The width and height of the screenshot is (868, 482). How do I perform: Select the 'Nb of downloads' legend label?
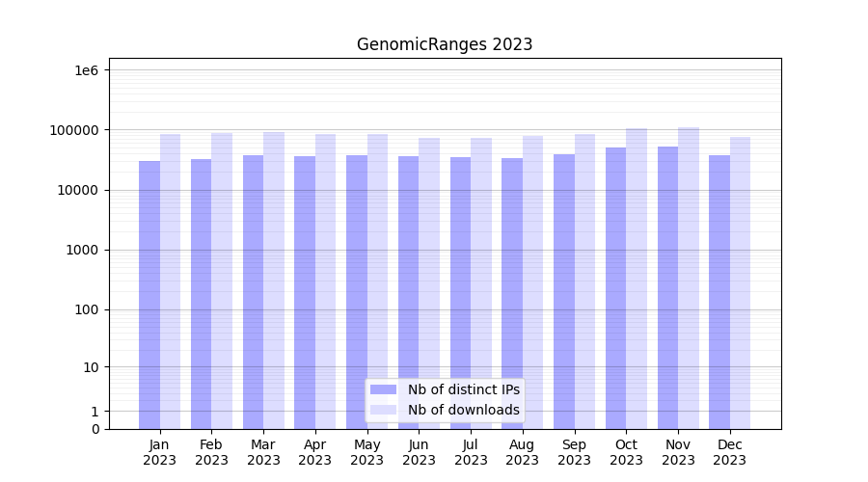click(463, 410)
